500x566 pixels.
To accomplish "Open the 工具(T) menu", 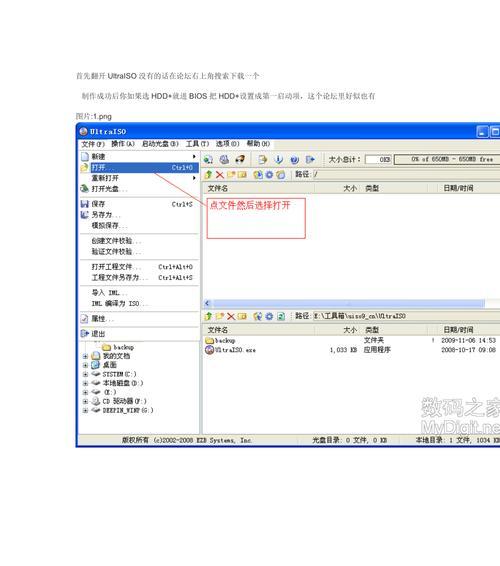I will (197, 144).
